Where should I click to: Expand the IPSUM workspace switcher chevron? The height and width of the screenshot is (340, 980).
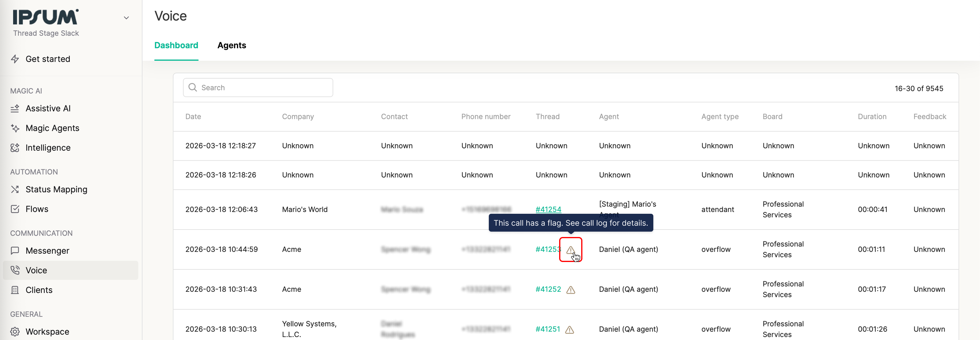pos(126,18)
